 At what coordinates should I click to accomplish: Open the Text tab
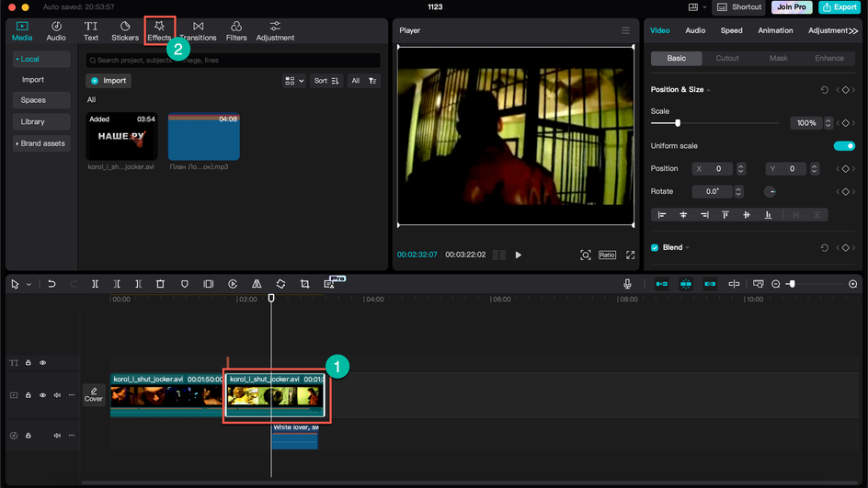[91, 31]
